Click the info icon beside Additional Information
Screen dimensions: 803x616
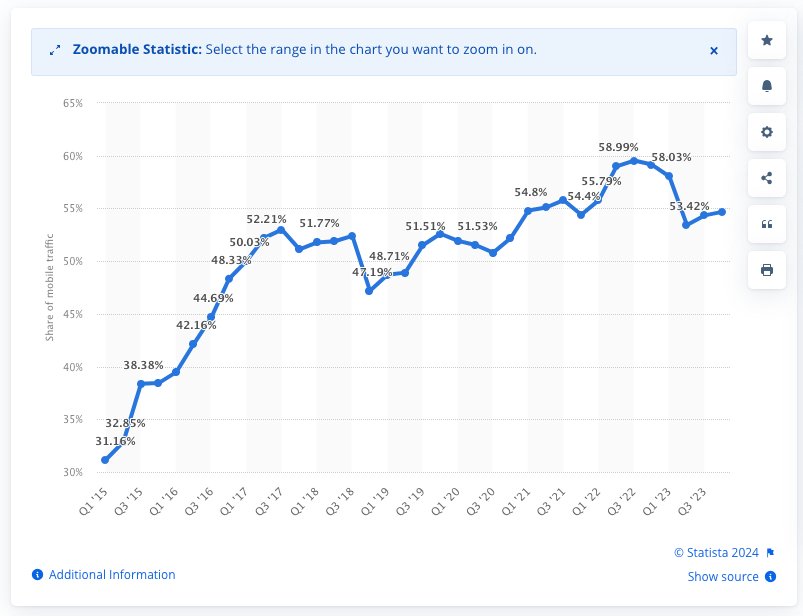(x=38, y=575)
